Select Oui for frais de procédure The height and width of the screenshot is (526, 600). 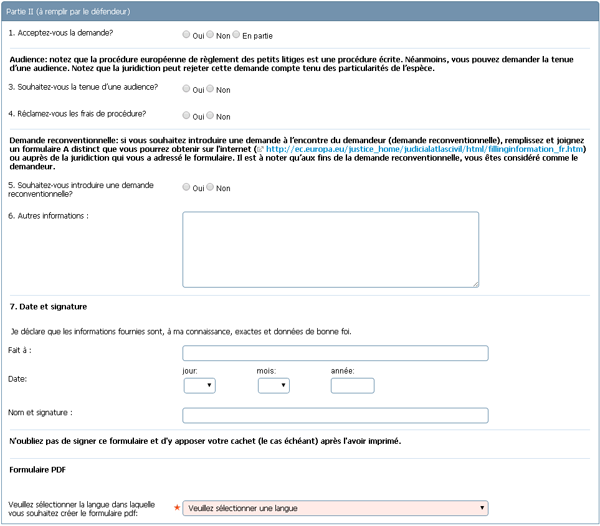click(x=186, y=115)
